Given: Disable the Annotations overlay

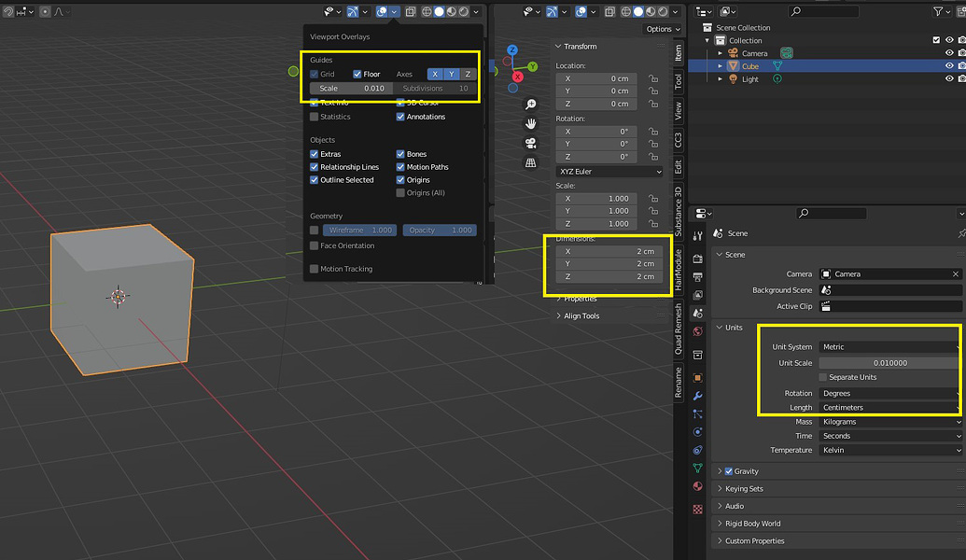Looking at the screenshot, I should 400,117.
